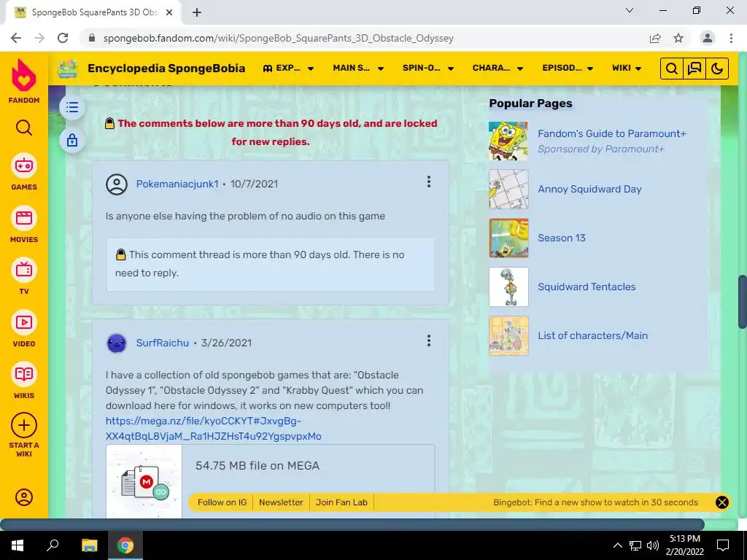Bookmark this page with the star icon
Screen dimensions: 747x560
678,38
